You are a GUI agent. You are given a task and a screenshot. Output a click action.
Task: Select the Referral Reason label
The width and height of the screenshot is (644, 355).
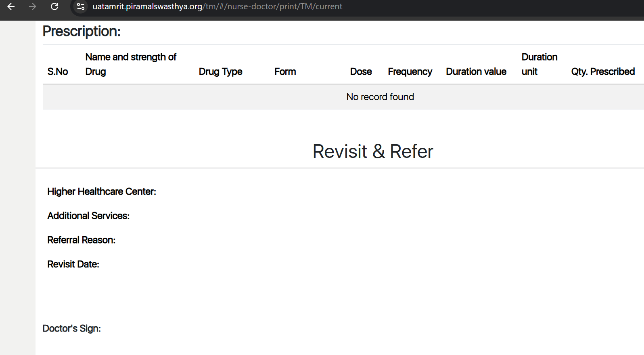tap(82, 240)
